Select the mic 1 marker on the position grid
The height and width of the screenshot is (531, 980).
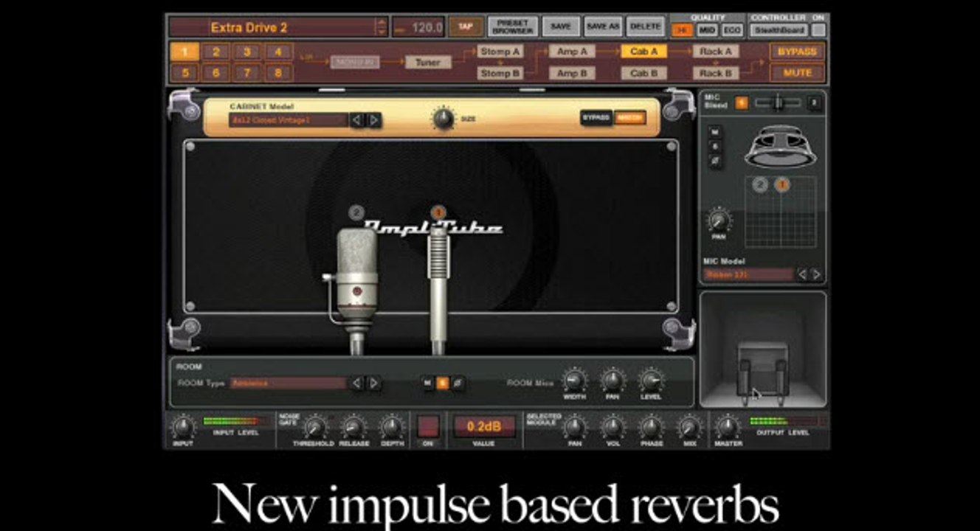point(781,185)
